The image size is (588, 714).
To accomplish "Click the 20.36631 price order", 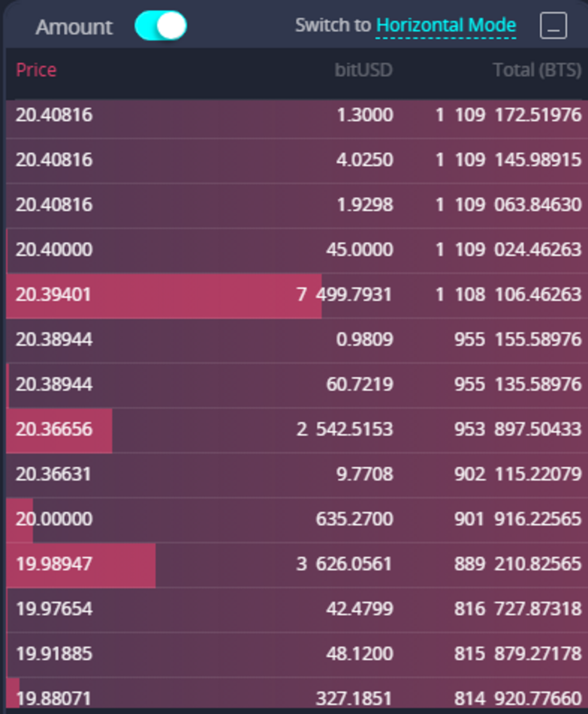I will [53, 474].
